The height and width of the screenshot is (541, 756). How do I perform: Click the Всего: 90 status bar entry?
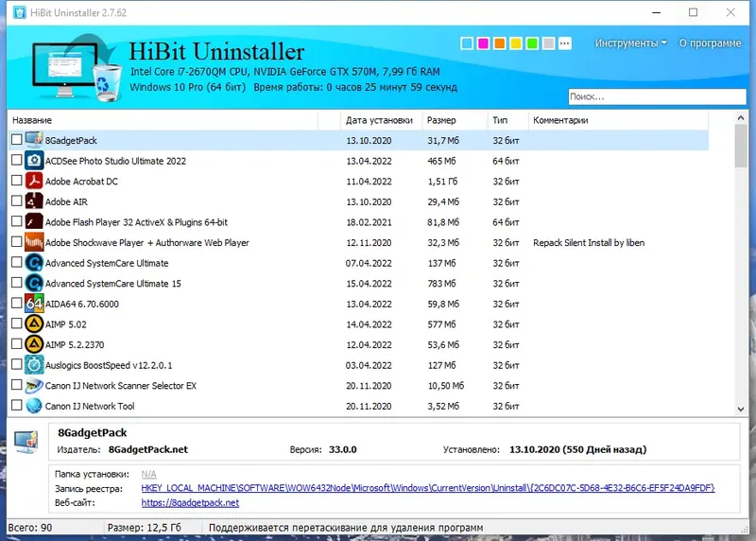pyautogui.click(x=30, y=528)
